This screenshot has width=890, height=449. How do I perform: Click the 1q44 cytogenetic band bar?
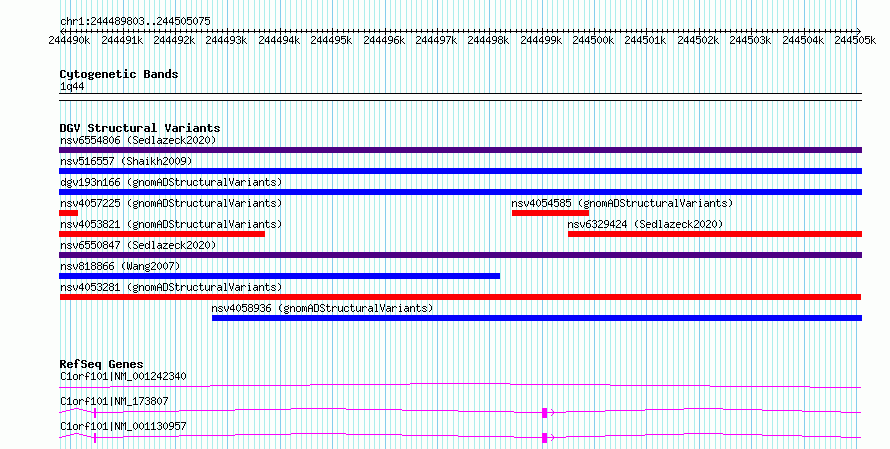coord(460,97)
